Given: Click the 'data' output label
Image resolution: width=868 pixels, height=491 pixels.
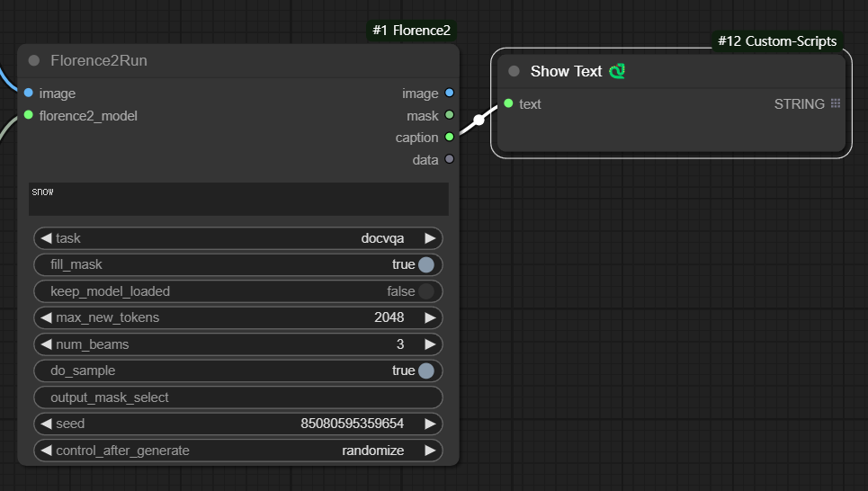Looking at the screenshot, I should pyautogui.click(x=425, y=160).
